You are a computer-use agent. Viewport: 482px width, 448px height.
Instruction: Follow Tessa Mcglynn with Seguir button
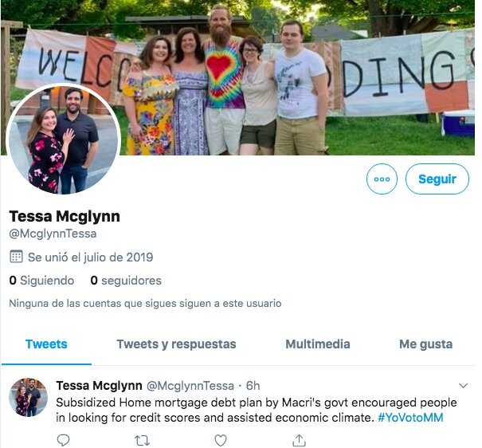437,179
